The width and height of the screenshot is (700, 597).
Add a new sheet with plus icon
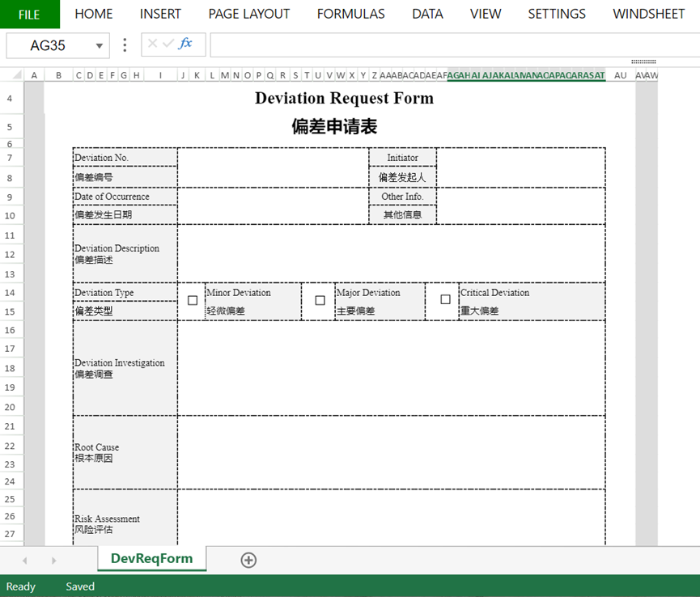(248, 560)
